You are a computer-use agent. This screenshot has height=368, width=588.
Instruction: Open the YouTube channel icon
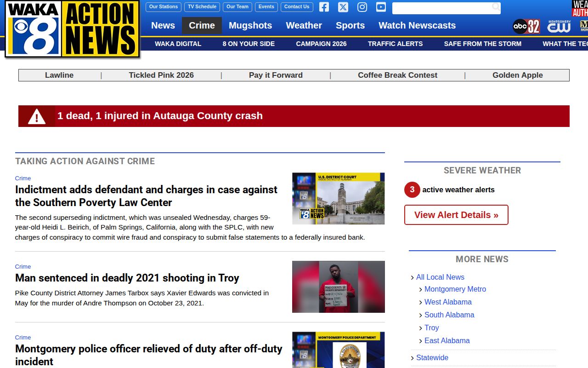point(381,7)
